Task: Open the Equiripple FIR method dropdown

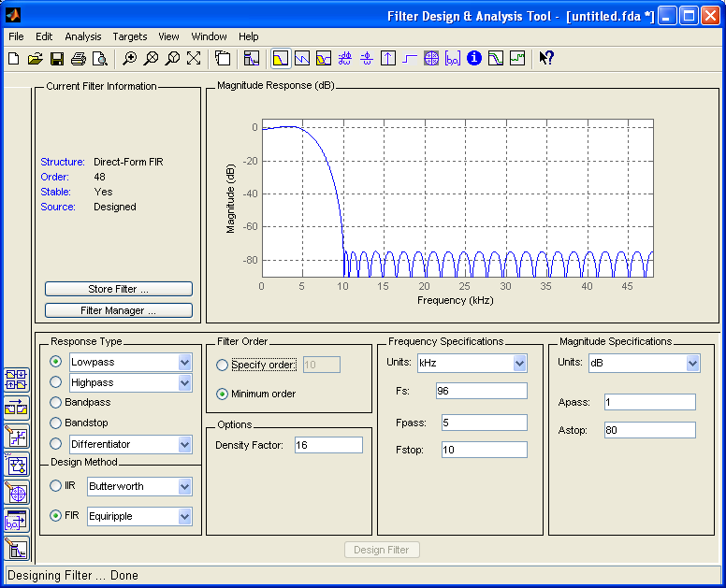Action: pyautogui.click(x=184, y=516)
